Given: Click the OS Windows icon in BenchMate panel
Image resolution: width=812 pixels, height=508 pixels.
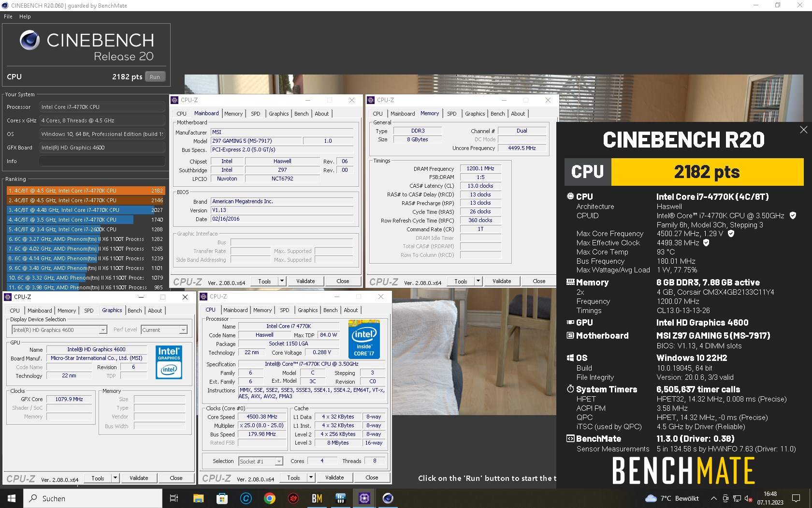Looking at the screenshot, I should (570, 358).
